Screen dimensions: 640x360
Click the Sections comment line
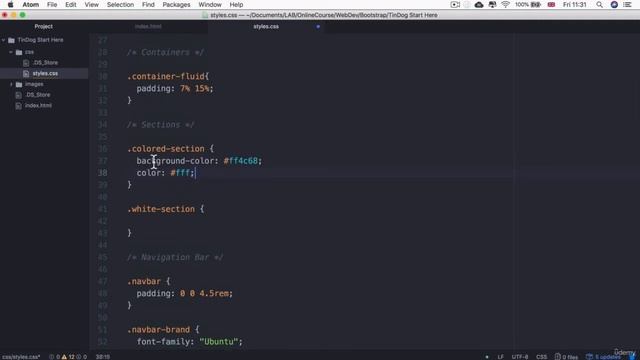pos(160,124)
